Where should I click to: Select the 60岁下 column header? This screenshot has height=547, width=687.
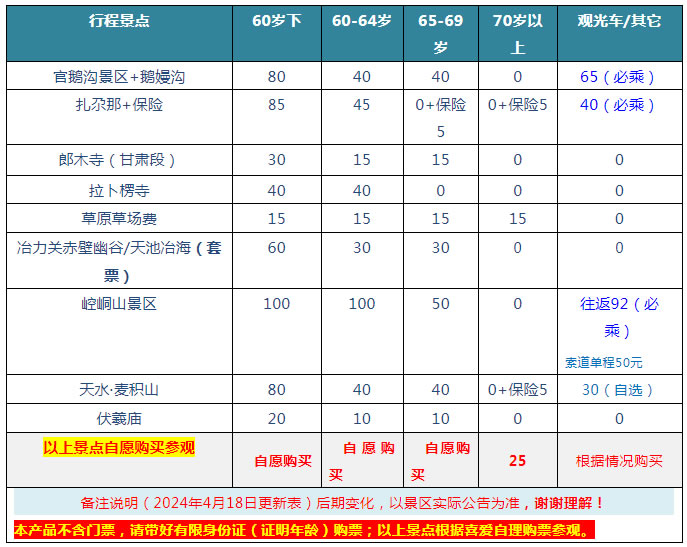[x=276, y=20]
